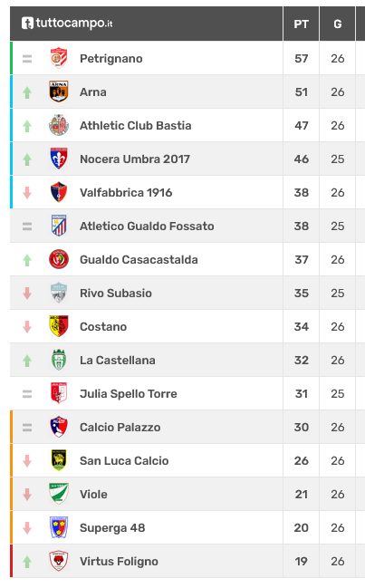Sort table by PT column header

point(302,24)
